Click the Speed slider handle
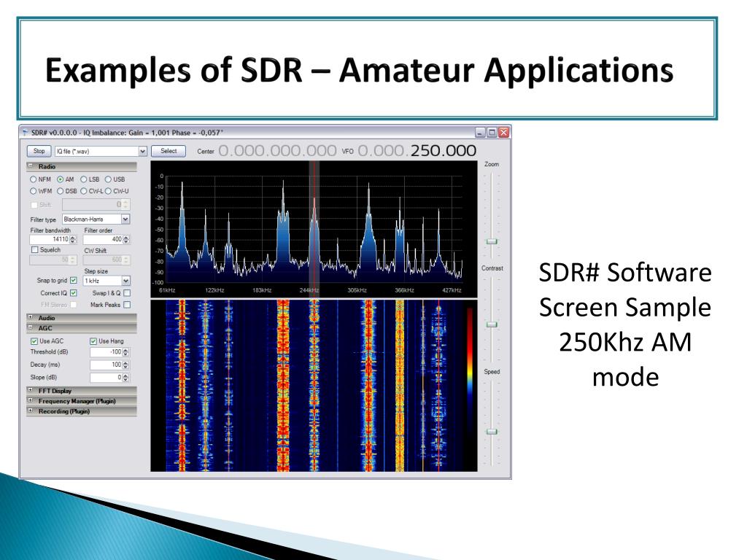This screenshot has height=560, width=747. 492,432
